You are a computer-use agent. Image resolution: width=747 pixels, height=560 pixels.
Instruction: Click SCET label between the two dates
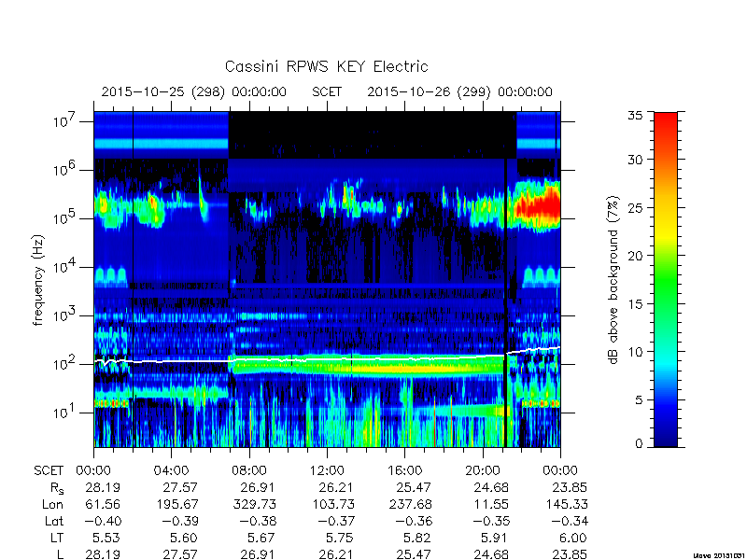(x=327, y=91)
